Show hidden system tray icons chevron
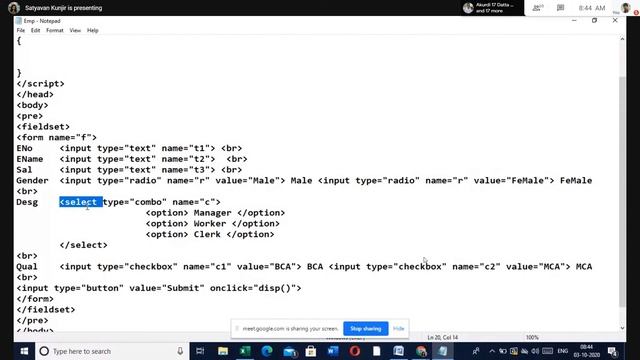 tap(492, 351)
